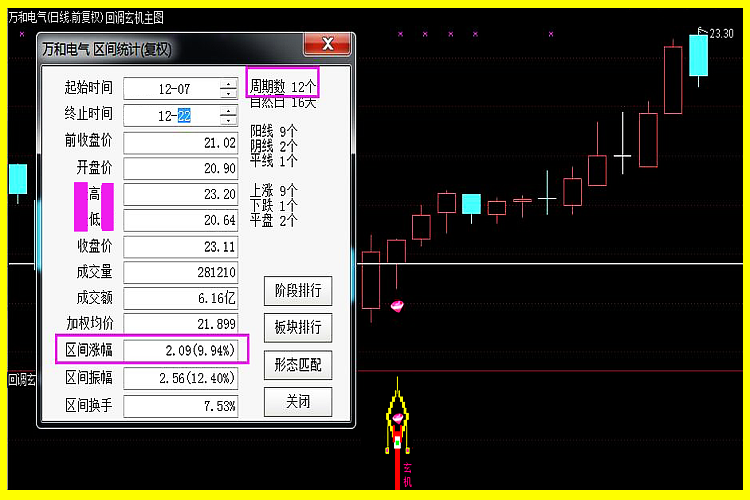The height and width of the screenshot is (500, 750).
Task: Click the 成交量 value field
Action: [x=181, y=272]
